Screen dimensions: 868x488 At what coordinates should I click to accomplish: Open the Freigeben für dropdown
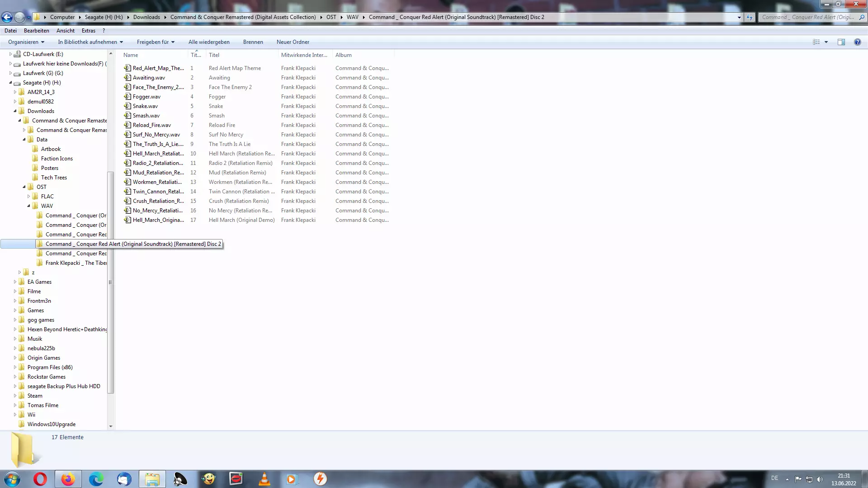(156, 42)
